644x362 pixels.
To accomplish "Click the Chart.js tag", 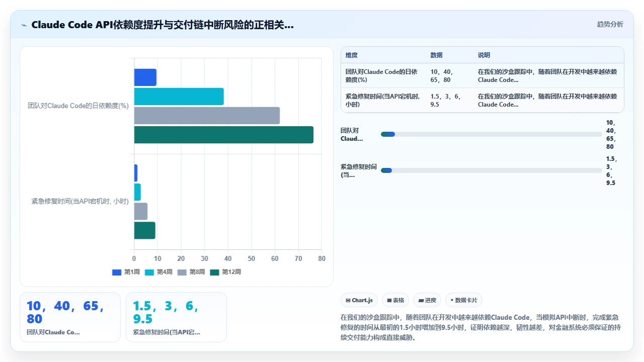I will 359,300.
